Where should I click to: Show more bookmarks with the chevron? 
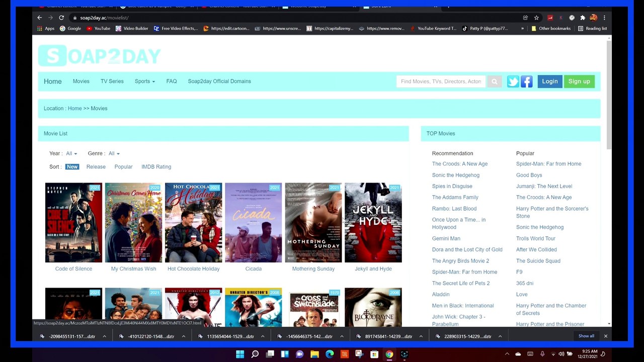point(522,29)
